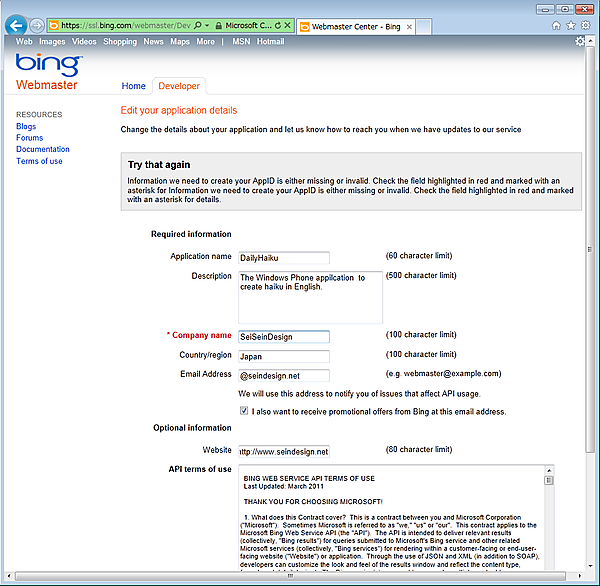Click the Bing settings gear in header
The image size is (600, 586).
click(x=580, y=41)
